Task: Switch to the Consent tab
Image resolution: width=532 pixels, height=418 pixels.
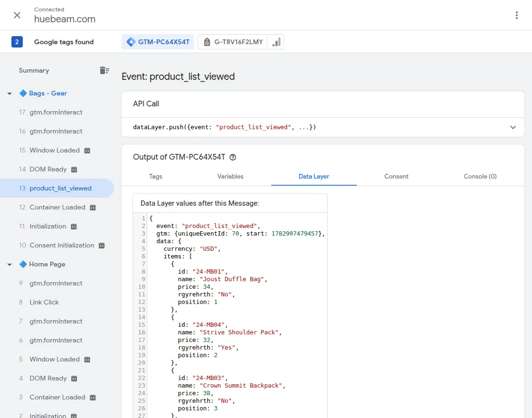Action: [396, 176]
